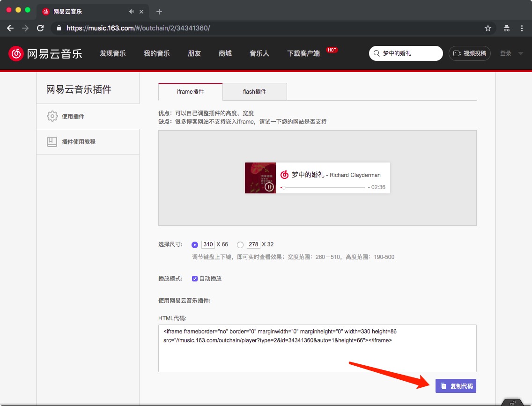Image resolution: width=532 pixels, height=406 pixels.
Task: Pause the song in the player preview
Action: click(x=269, y=187)
